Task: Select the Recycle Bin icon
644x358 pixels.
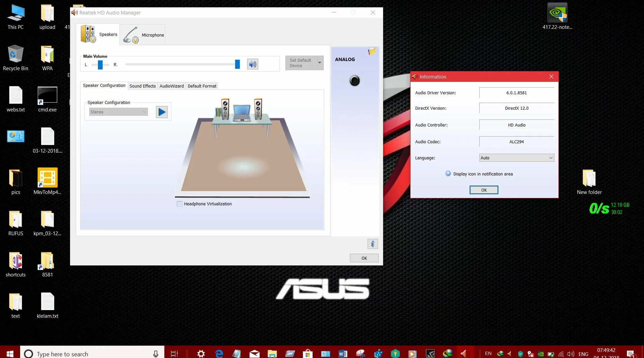Action: click(x=15, y=58)
